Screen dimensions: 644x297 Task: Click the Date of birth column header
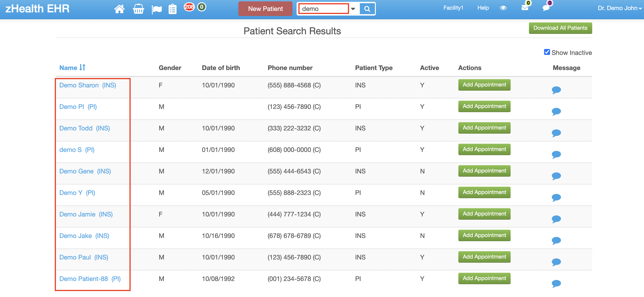(x=221, y=68)
